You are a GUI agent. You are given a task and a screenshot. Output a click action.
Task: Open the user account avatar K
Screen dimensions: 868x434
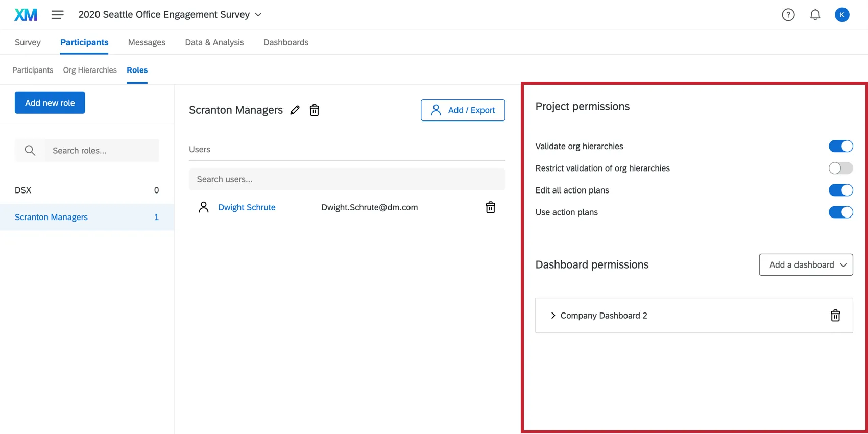(842, 15)
